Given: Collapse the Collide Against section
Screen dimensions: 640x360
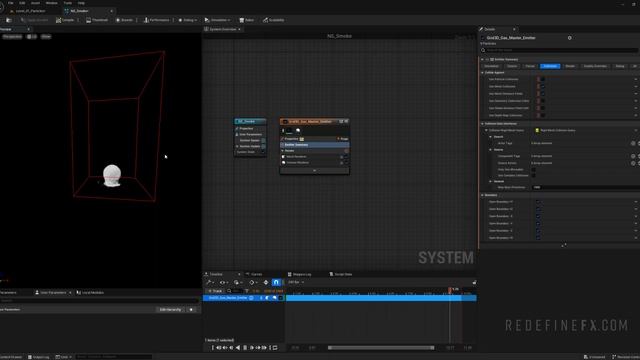Looking at the screenshot, I should click(482, 73).
